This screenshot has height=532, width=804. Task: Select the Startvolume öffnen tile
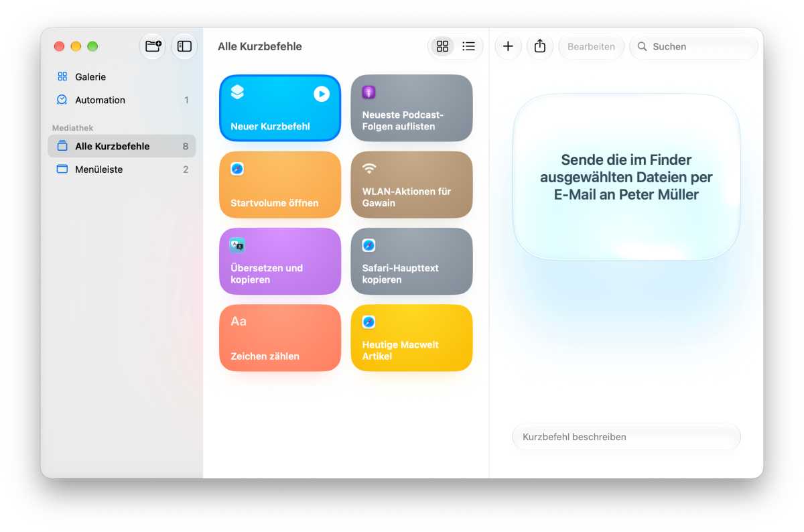(280, 184)
